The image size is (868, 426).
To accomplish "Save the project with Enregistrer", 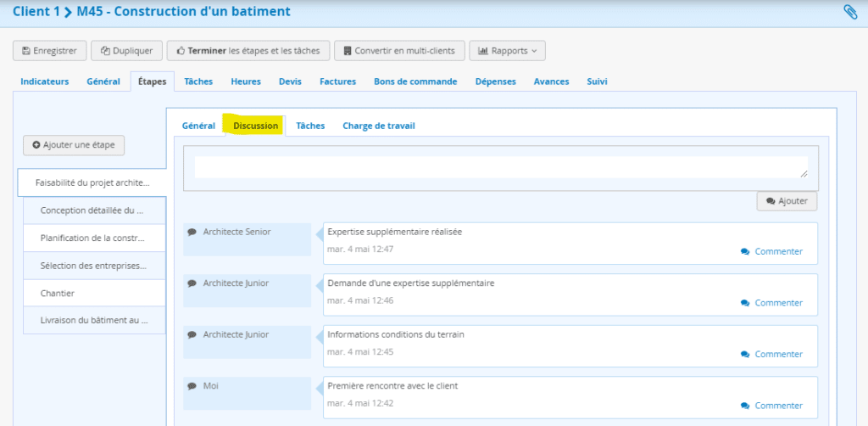I will click(50, 51).
